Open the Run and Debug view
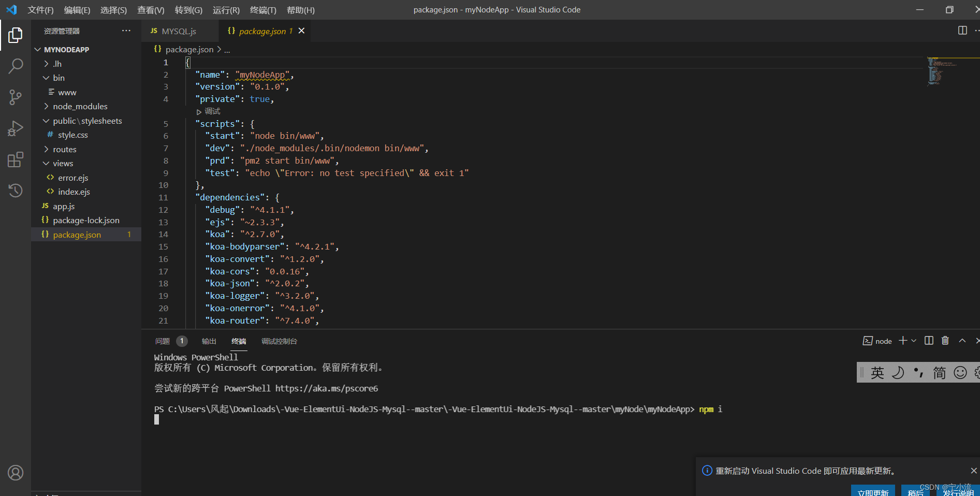Viewport: 980px width, 496px height. [x=16, y=128]
